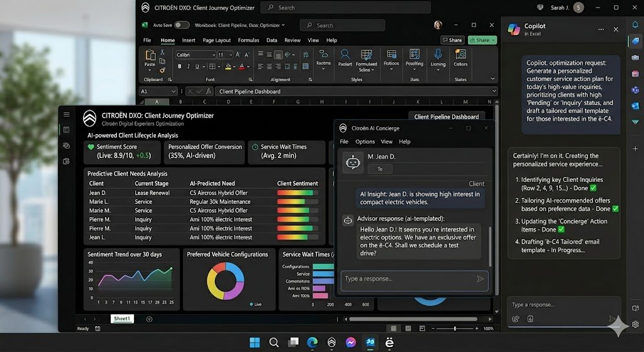Click the hamburger menu icon in DXO window
644x352 pixels.
(x=67, y=115)
